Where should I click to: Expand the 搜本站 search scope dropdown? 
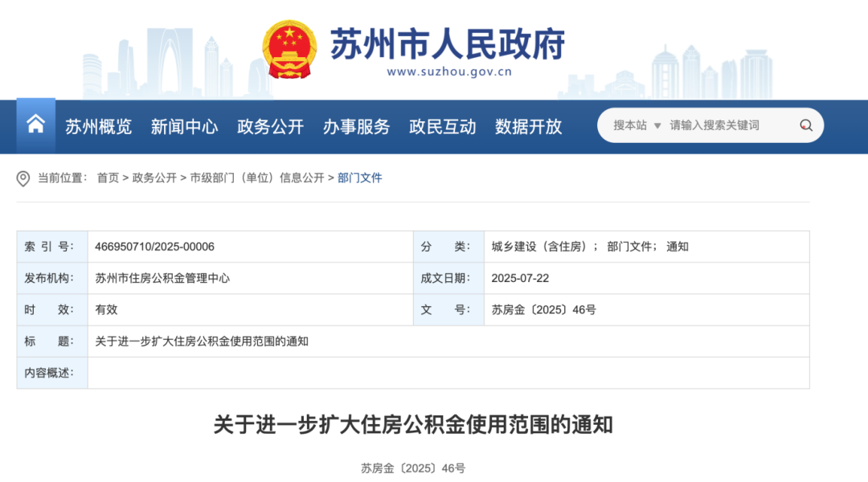point(637,125)
